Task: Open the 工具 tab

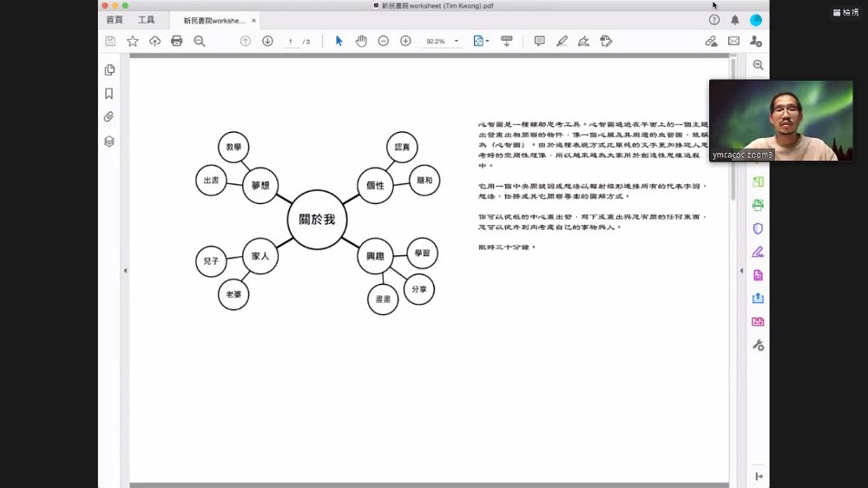Action: coord(146,20)
